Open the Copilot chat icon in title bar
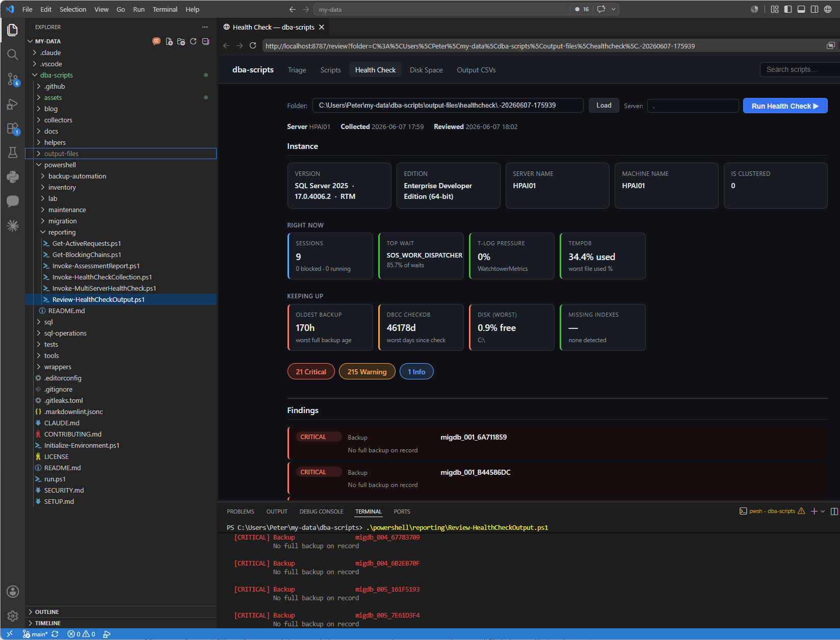The width and height of the screenshot is (840, 640). pos(601,9)
